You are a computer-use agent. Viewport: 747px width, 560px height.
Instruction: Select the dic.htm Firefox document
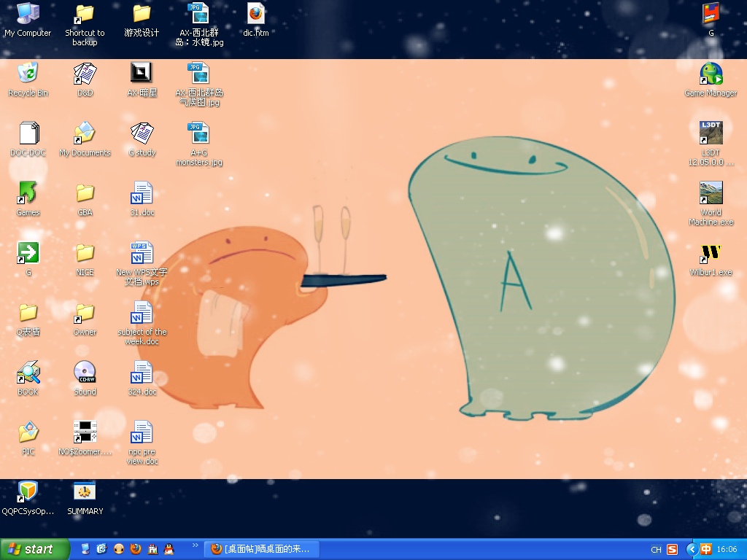[x=256, y=20]
